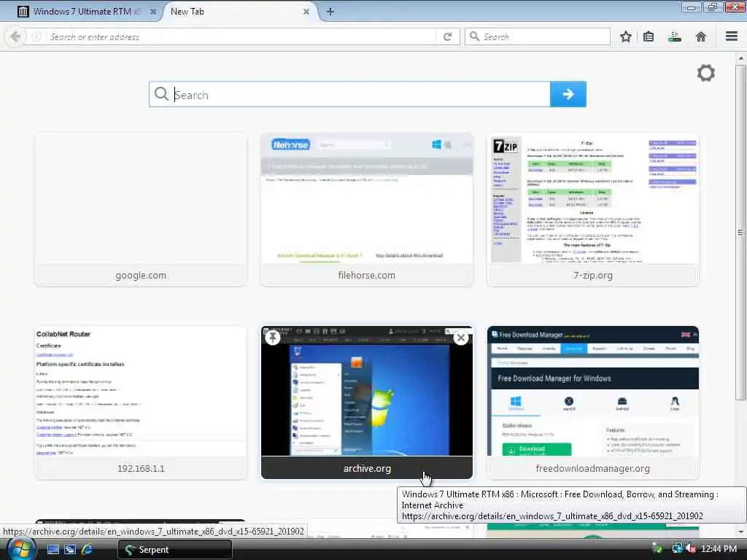
Task: Open the google.com tile
Action: pyautogui.click(x=141, y=209)
